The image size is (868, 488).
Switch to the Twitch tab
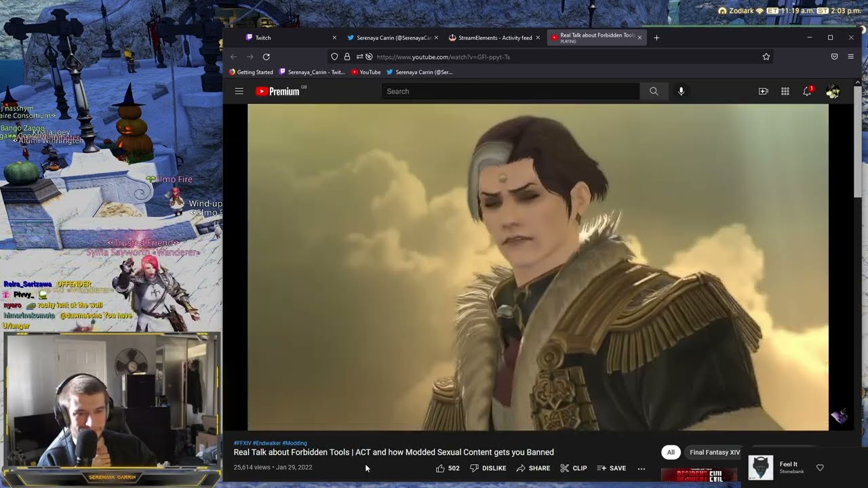(x=291, y=38)
